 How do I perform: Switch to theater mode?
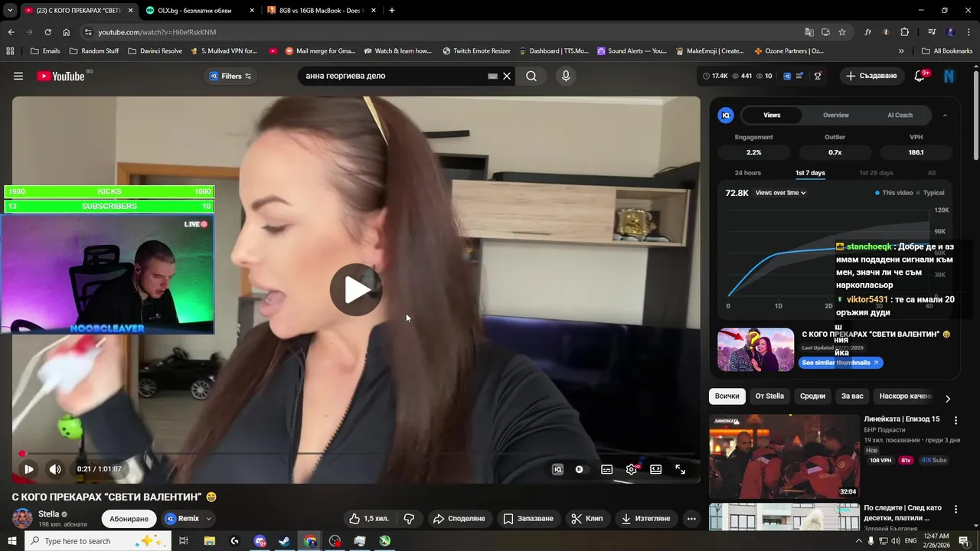pos(656,469)
